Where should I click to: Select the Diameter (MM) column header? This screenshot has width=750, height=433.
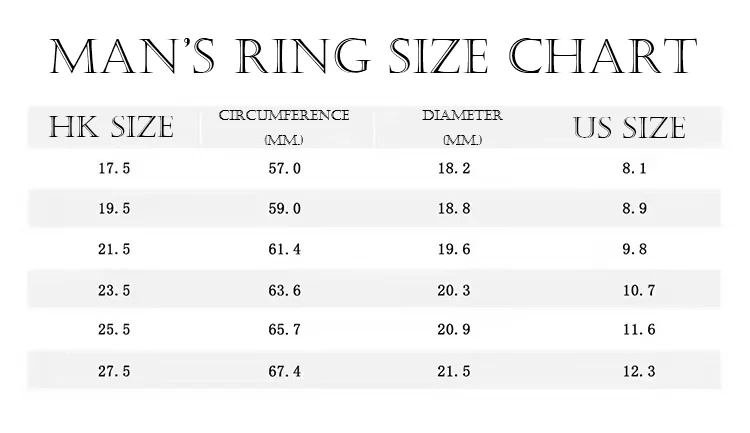pos(462,127)
